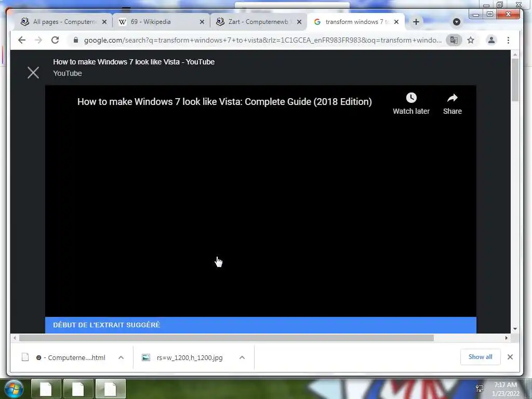Open the Windows Start orb

(14, 389)
